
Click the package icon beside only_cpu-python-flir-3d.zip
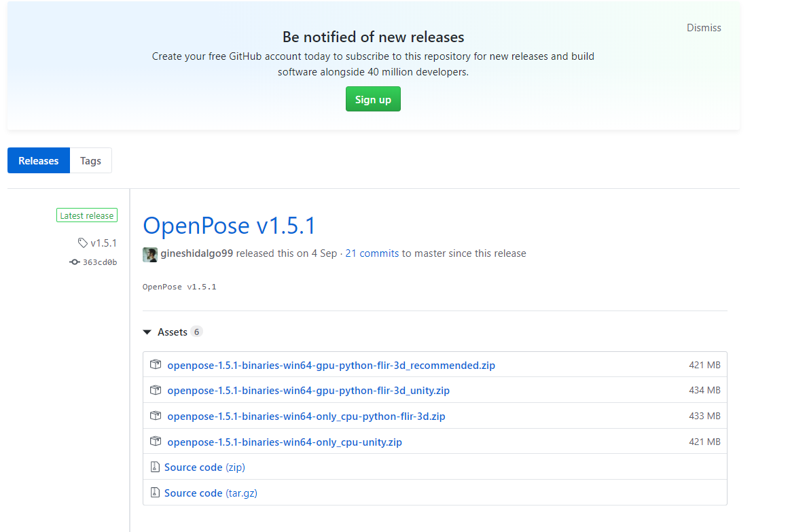pos(156,416)
